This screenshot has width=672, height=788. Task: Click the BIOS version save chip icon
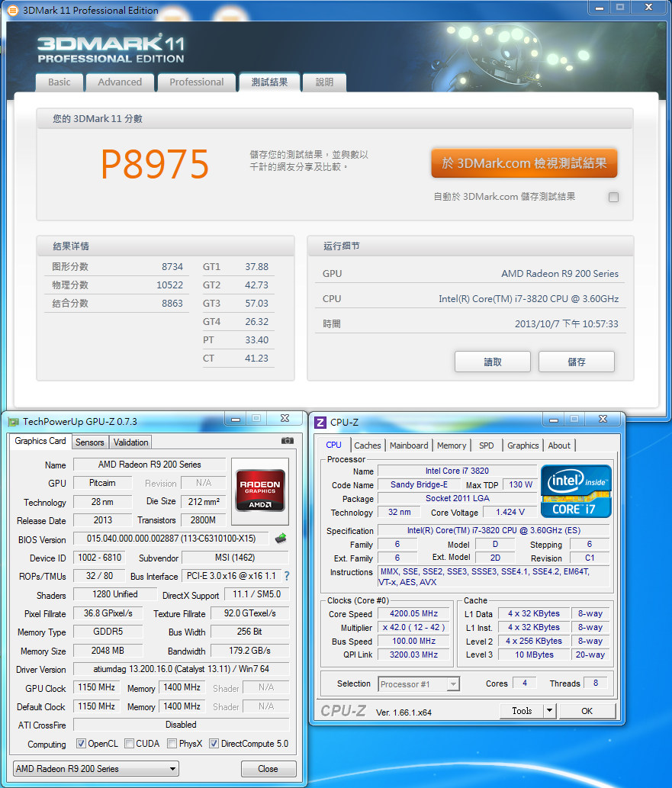(x=281, y=539)
